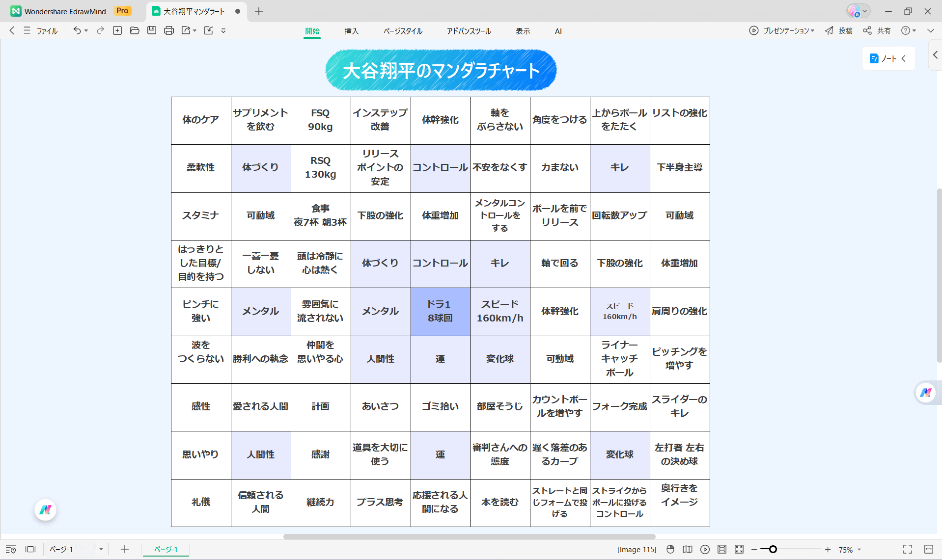Open the ページスタイル tab

tap(403, 31)
